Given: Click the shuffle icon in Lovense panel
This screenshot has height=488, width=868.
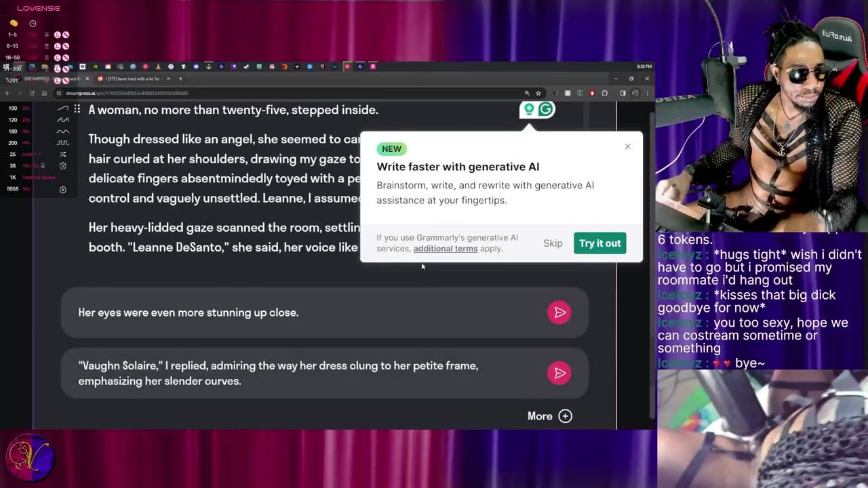Looking at the screenshot, I should pos(63,155).
